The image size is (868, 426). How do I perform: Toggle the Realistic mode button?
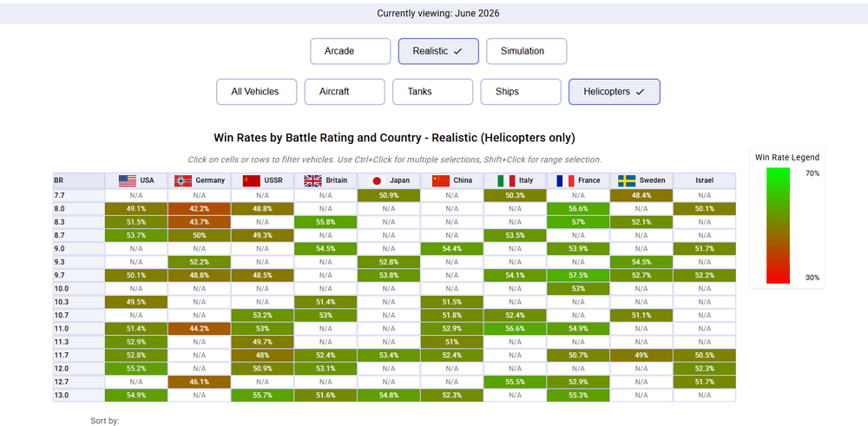pyautogui.click(x=438, y=51)
